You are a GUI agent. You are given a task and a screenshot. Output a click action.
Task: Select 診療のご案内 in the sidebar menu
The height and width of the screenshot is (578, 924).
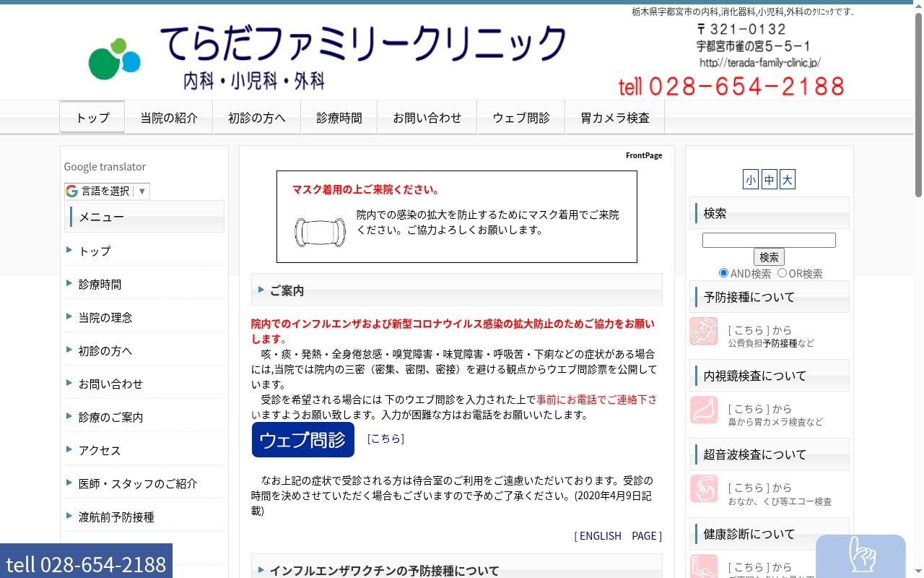[111, 417]
